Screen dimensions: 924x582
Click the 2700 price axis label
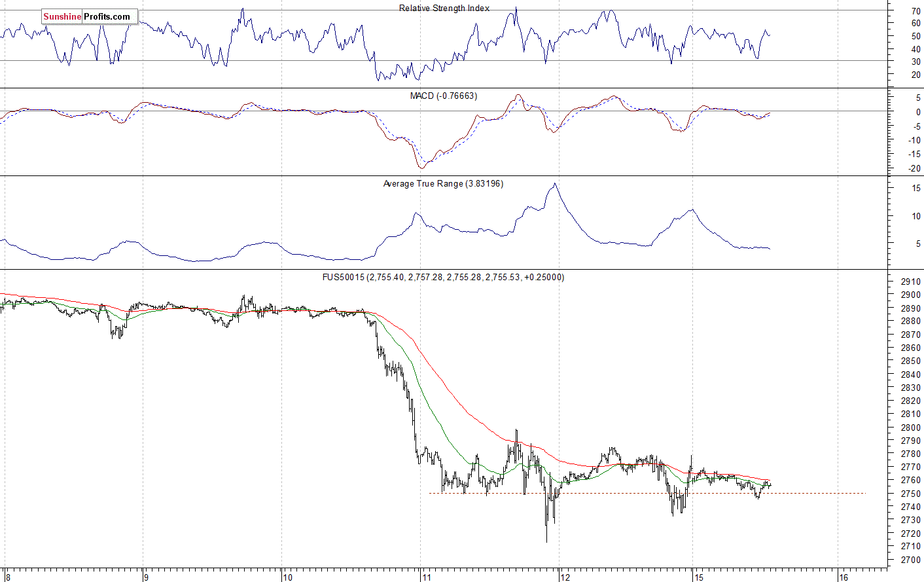(911, 560)
